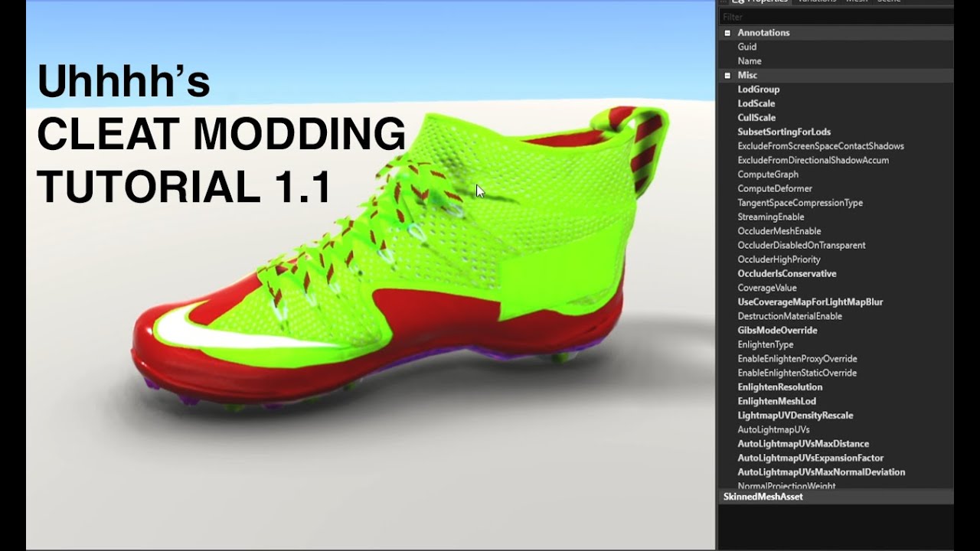Click the Misc group header label
This screenshot has width=980, height=551.
click(747, 76)
